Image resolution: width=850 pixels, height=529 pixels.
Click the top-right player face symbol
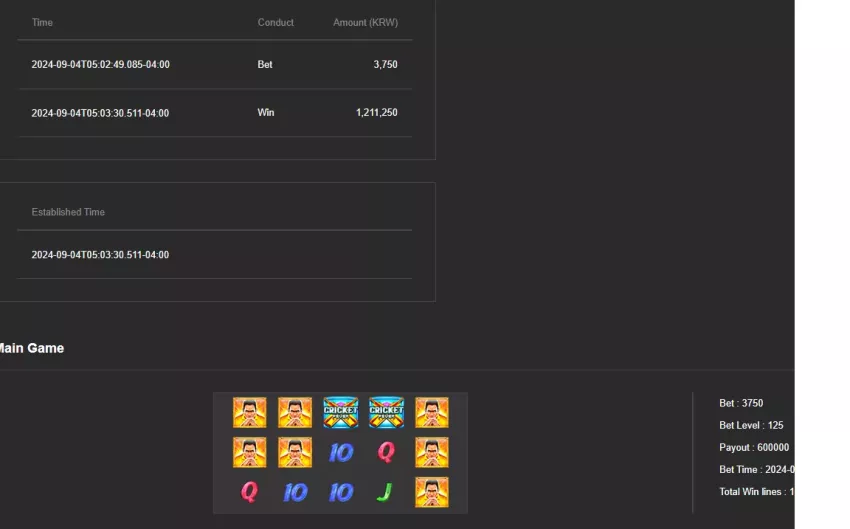[432, 412]
